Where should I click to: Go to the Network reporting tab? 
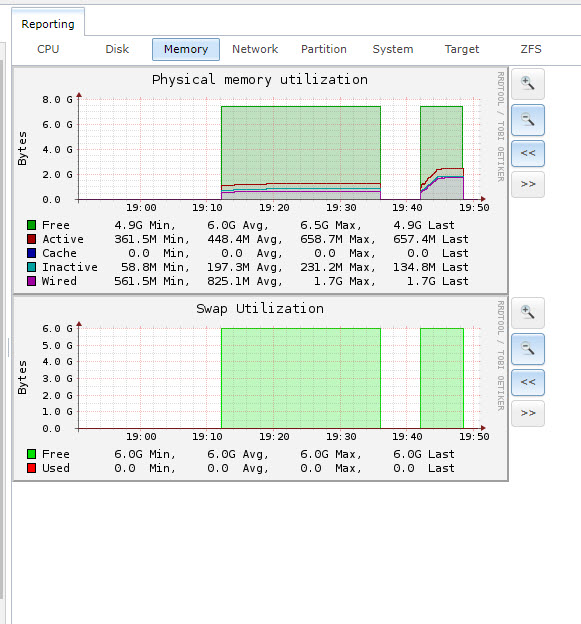255,49
